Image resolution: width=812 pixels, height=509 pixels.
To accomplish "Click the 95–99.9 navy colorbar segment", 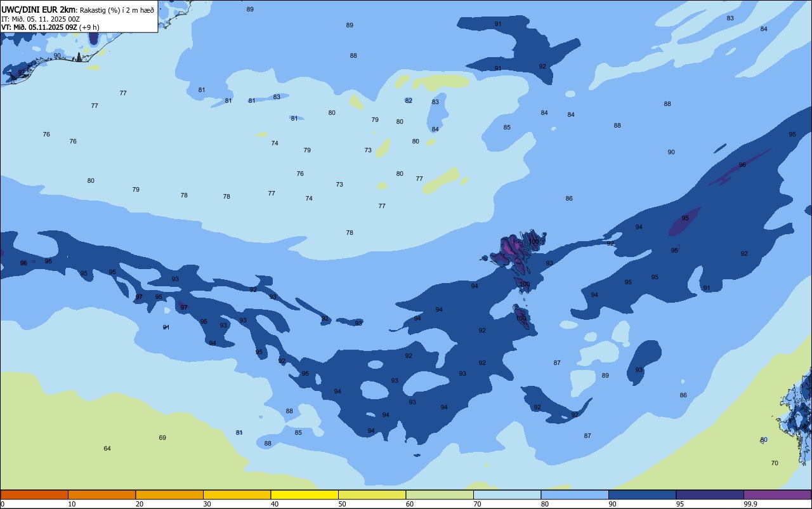I will (x=710, y=494).
